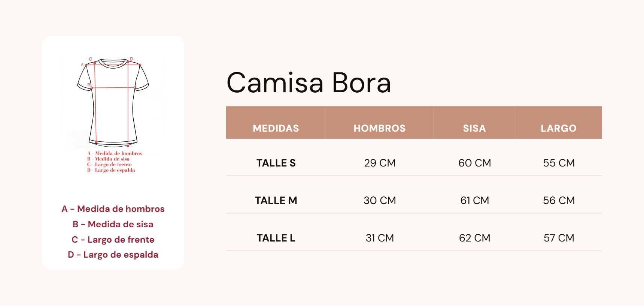644x306 pixels.
Task: Select the SISA column header
Action: click(x=474, y=128)
